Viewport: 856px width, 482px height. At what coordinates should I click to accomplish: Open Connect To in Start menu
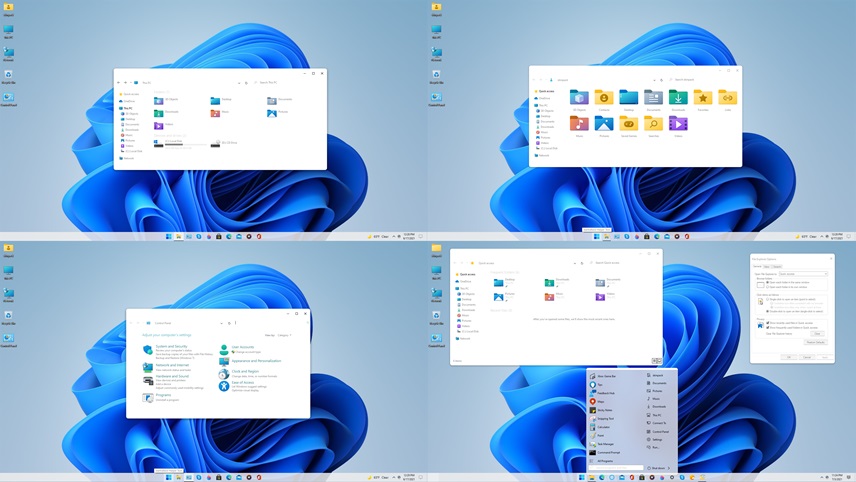657,423
